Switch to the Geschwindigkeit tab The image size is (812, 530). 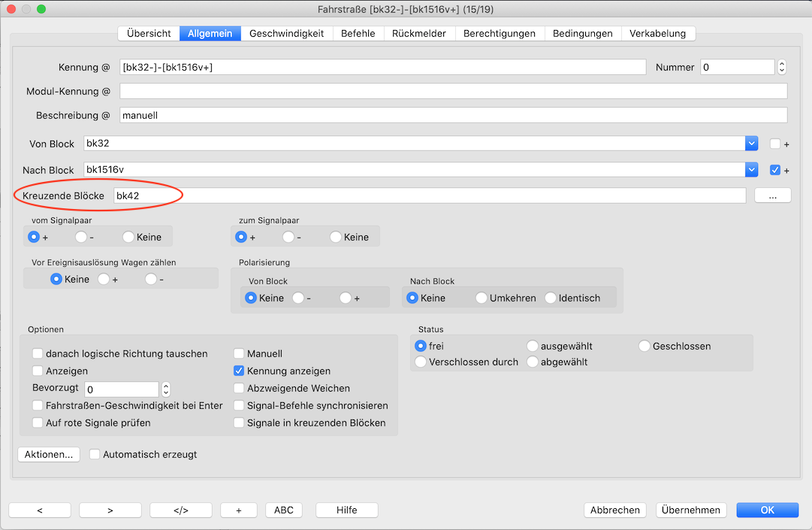coord(286,33)
